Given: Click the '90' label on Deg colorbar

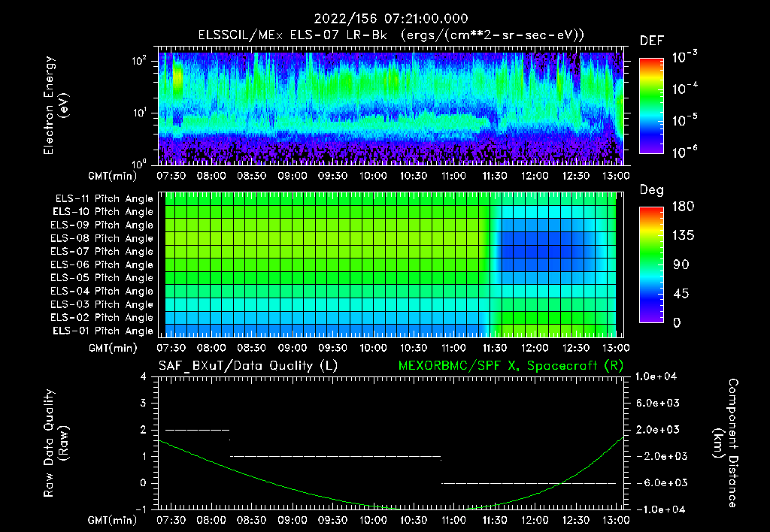Looking at the screenshot, I should tap(681, 264).
